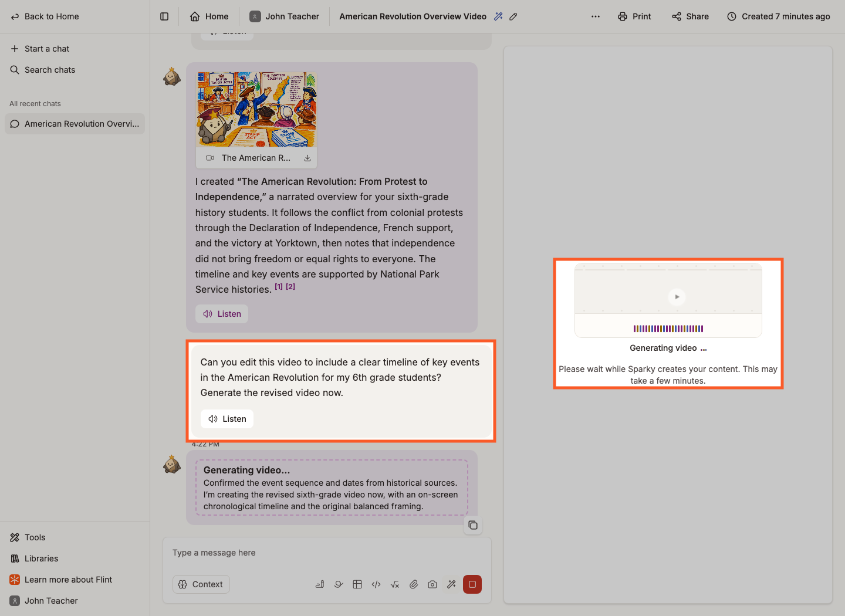Share this chat

(691, 16)
